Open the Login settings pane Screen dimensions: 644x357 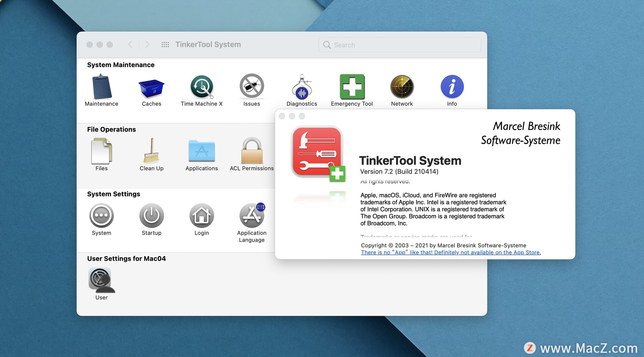pos(202,219)
